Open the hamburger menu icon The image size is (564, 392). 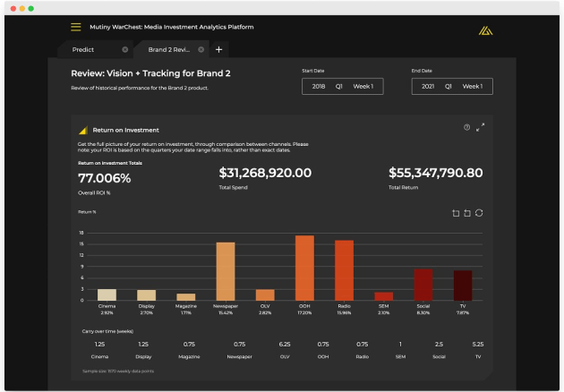pyautogui.click(x=75, y=27)
